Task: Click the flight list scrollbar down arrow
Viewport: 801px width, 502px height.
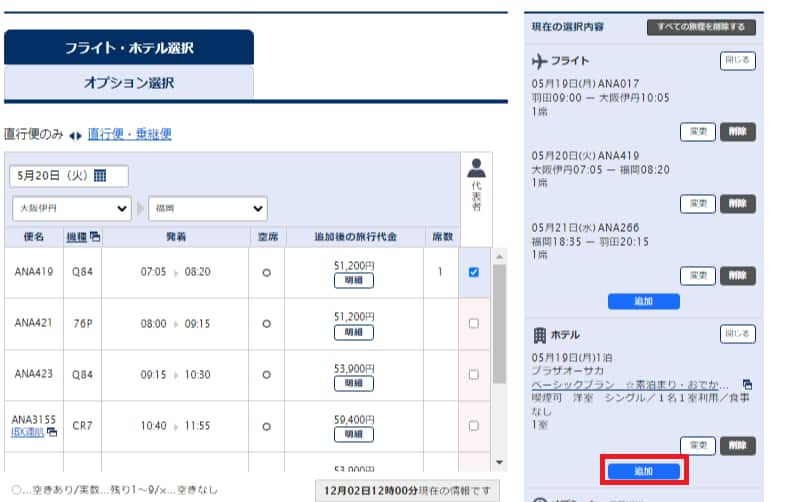Action: (500, 462)
